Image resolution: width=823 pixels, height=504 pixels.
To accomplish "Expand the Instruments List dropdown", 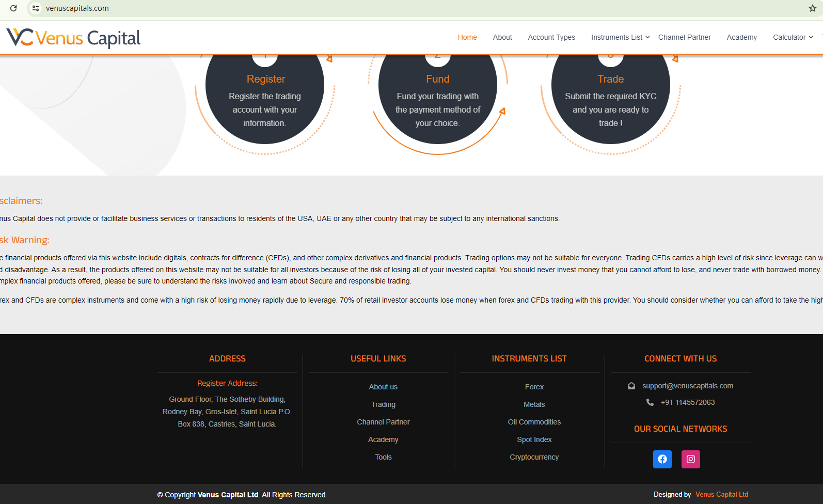I will click(620, 37).
